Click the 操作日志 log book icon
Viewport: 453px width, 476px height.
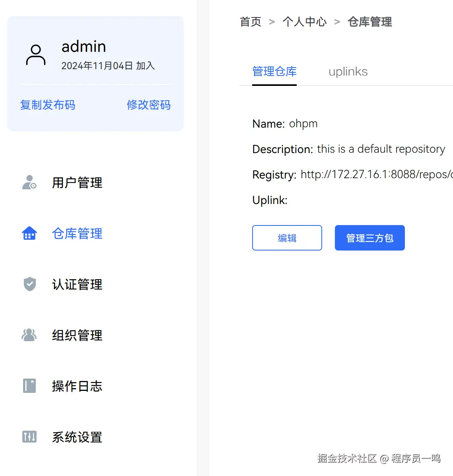click(29, 386)
